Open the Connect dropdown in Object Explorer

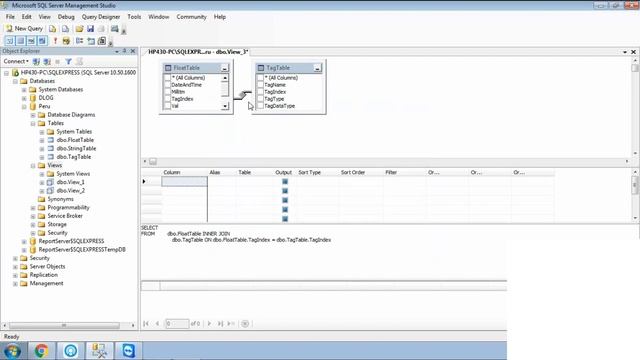pos(16,61)
